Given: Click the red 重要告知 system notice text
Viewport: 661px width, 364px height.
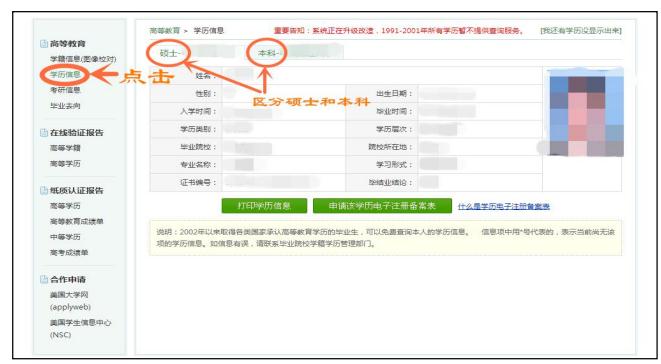Looking at the screenshot, I should point(399,31).
